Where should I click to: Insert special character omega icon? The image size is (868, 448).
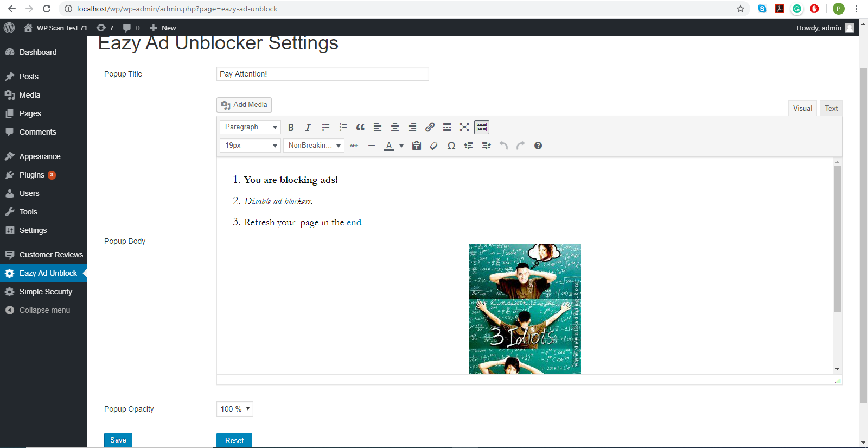[451, 146]
